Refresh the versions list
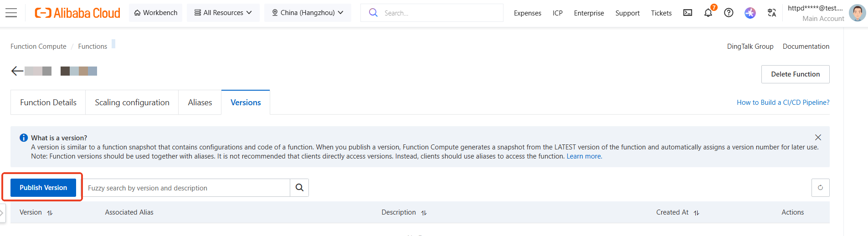Viewport: 868px width, 236px height. pos(820,188)
